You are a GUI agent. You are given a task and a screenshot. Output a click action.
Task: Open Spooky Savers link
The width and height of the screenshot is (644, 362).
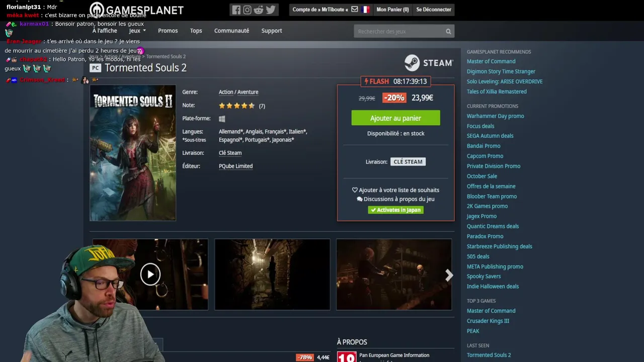pos(484,276)
